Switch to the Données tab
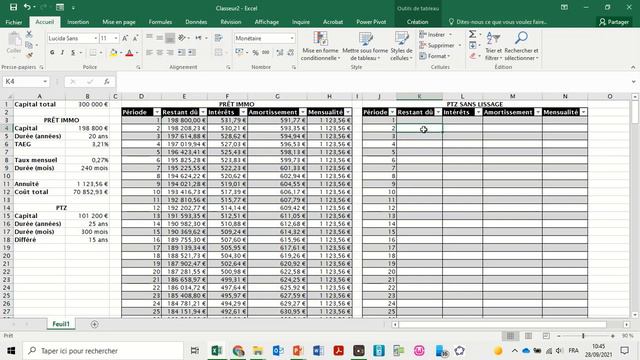 pyautogui.click(x=196, y=22)
